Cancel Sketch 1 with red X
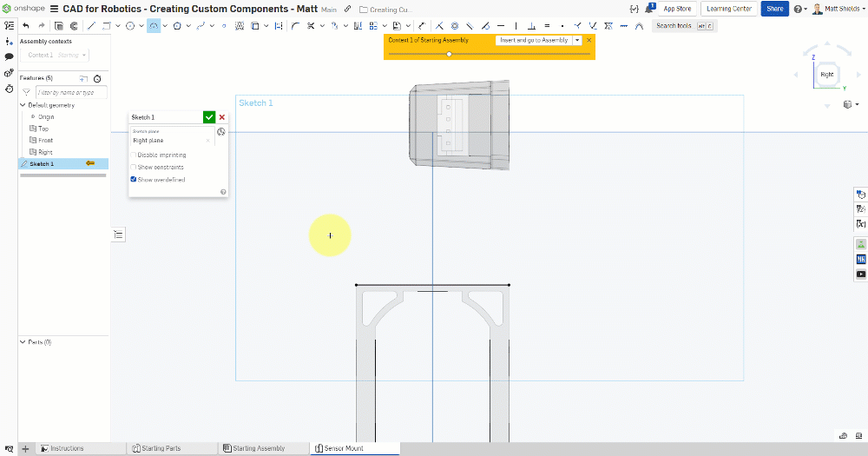The image size is (868, 456). (222, 117)
